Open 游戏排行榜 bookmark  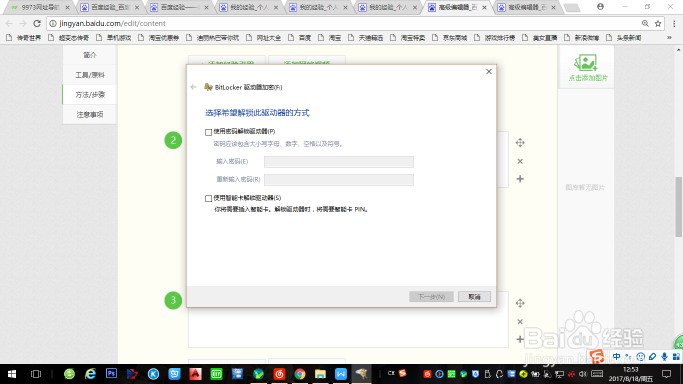click(495, 38)
